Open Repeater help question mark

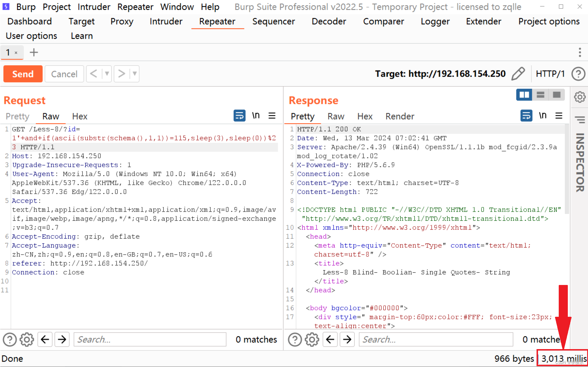pyautogui.click(x=579, y=74)
